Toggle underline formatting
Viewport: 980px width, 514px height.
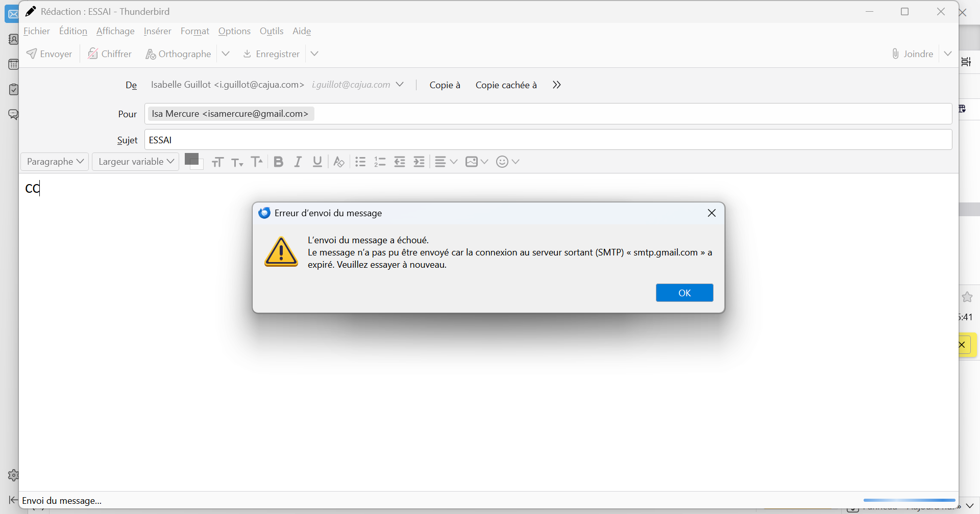[x=317, y=162]
